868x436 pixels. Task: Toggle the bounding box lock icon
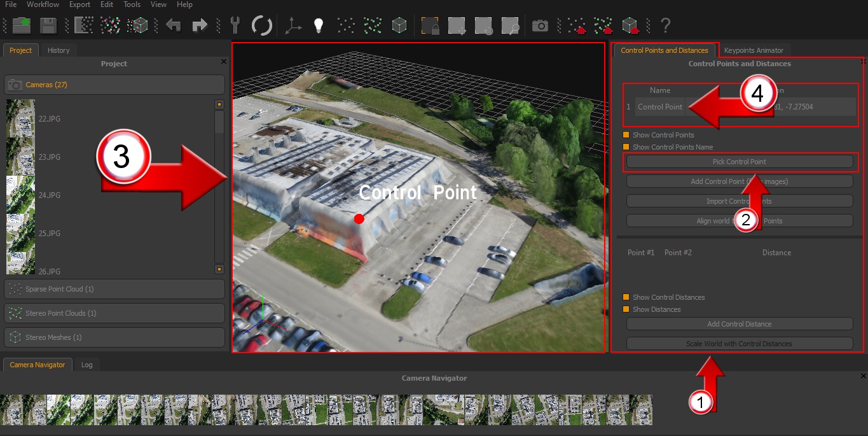click(431, 25)
